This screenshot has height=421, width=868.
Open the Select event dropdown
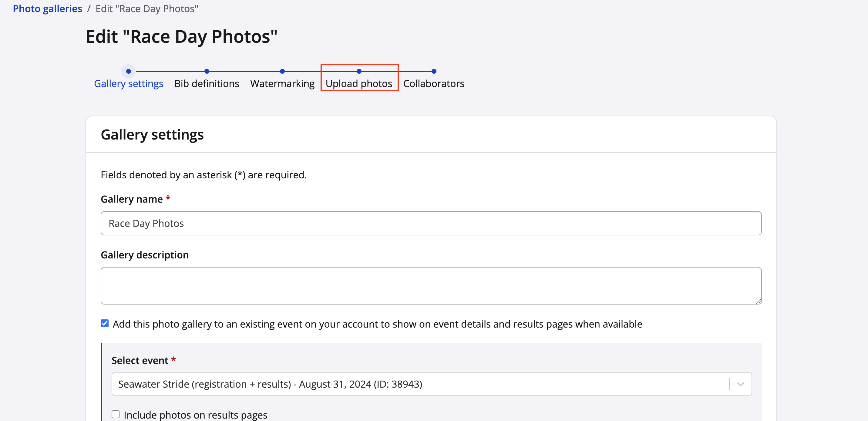(418, 384)
